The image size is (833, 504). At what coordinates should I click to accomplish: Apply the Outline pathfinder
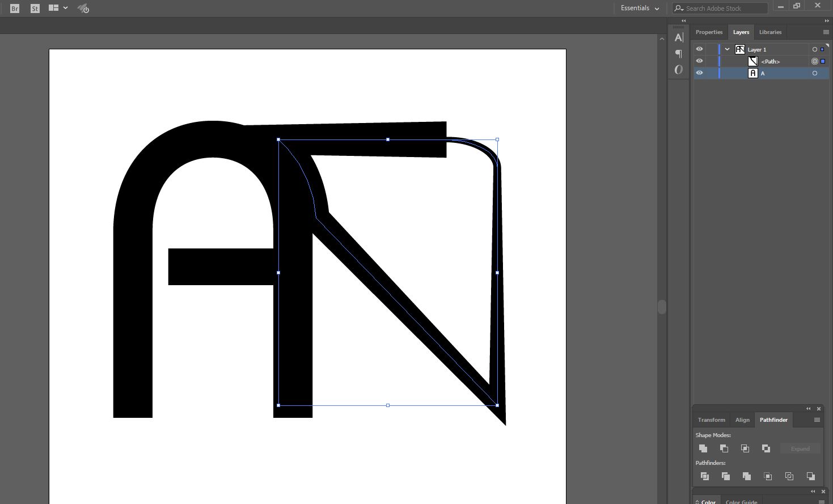click(x=789, y=476)
